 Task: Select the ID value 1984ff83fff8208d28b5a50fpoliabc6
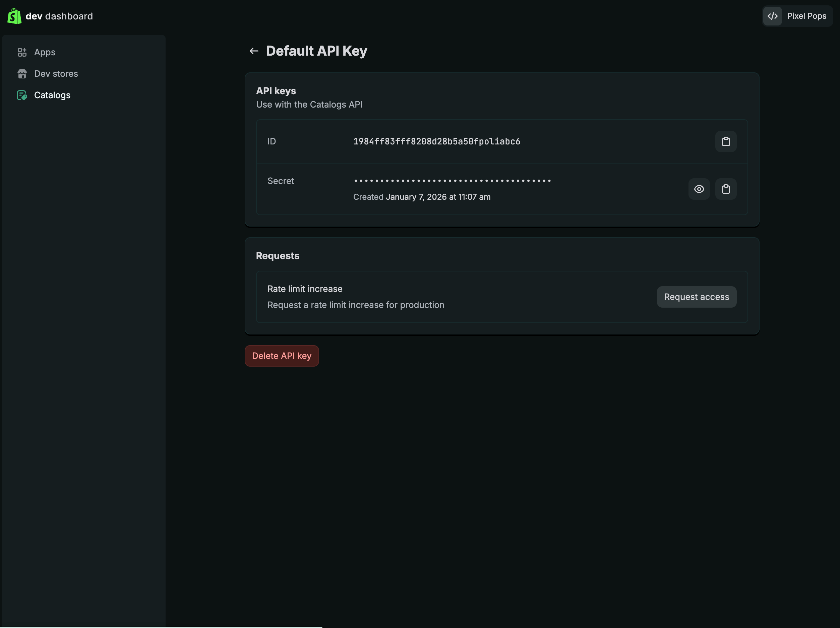point(437,142)
